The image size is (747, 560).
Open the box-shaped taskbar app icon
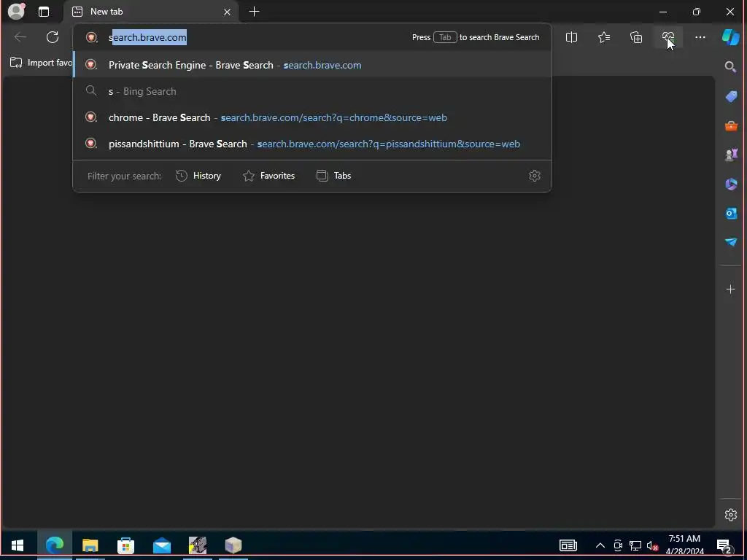[233, 545]
